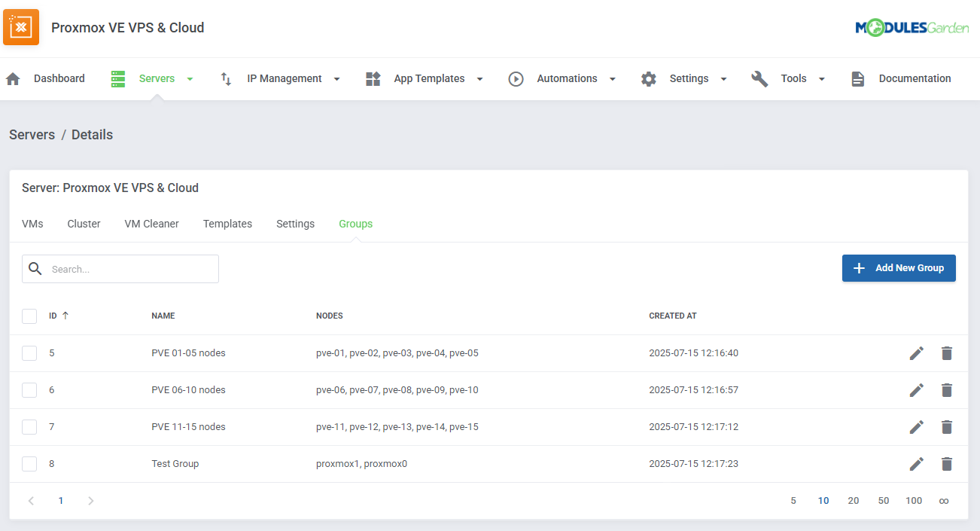Edit the PVE 06-10 nodes group

click(917, 390)
